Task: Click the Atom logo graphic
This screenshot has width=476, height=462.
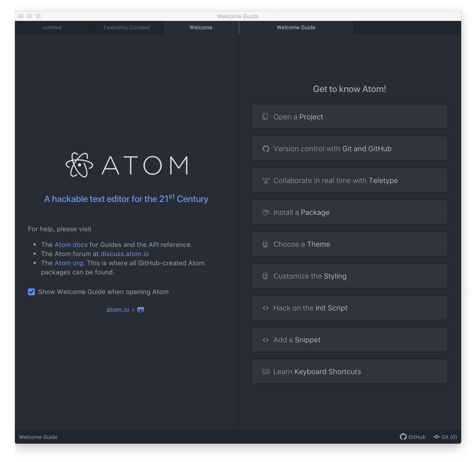Action: [x=127, y=165]
